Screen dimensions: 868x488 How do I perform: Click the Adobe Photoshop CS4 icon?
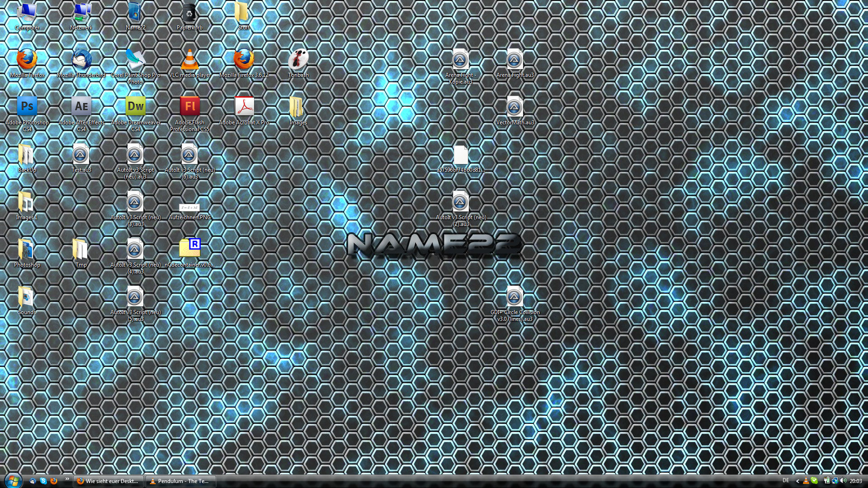tap(27, 107)
